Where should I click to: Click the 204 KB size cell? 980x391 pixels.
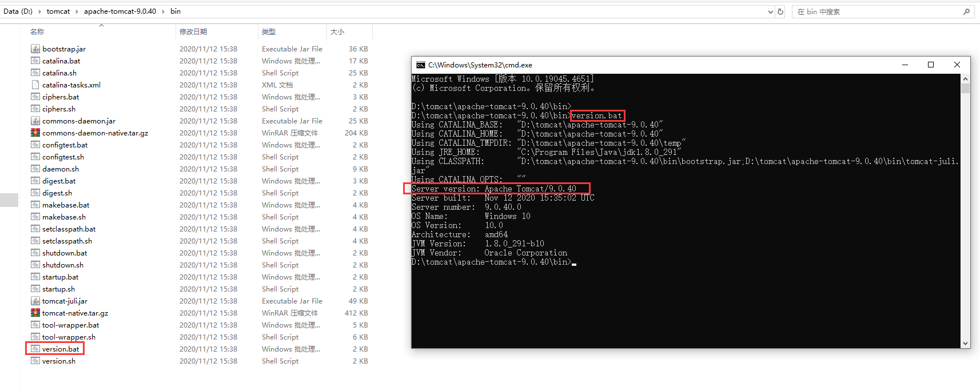point(356,133)
